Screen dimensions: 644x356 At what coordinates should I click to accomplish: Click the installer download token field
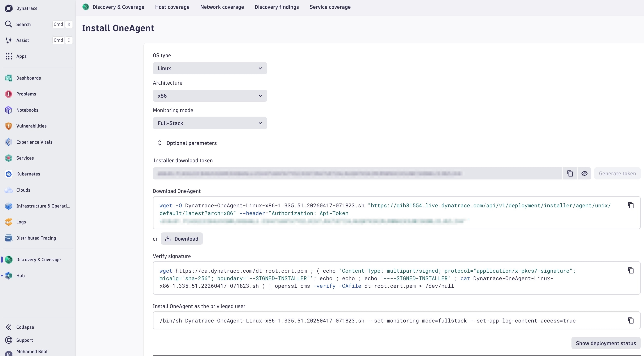coord(357,173)
